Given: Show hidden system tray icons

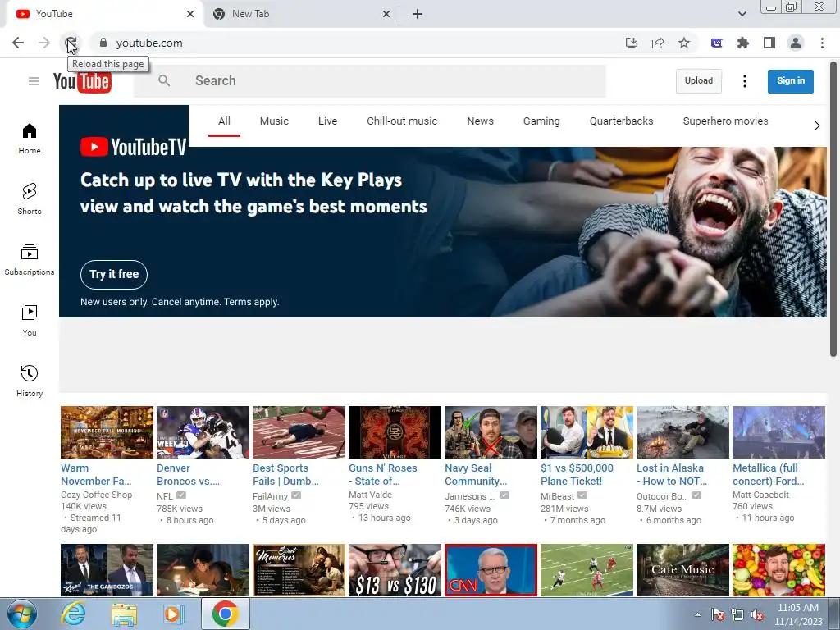Looking at the screenshot, I should point(697,614).
